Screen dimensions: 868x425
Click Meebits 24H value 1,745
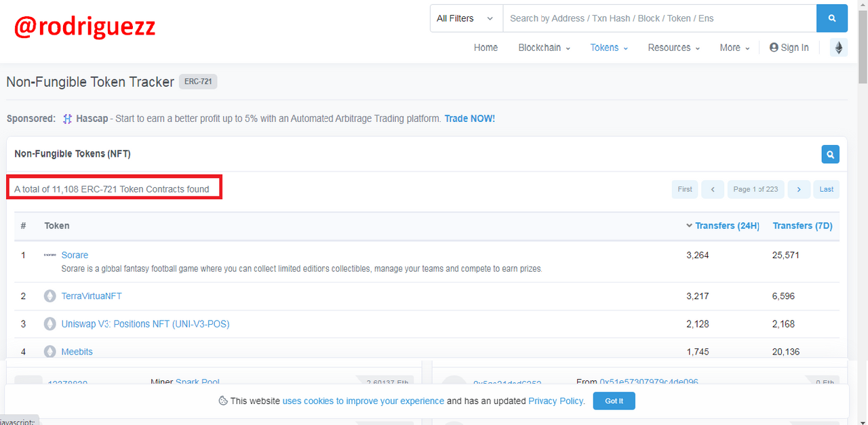698,352
